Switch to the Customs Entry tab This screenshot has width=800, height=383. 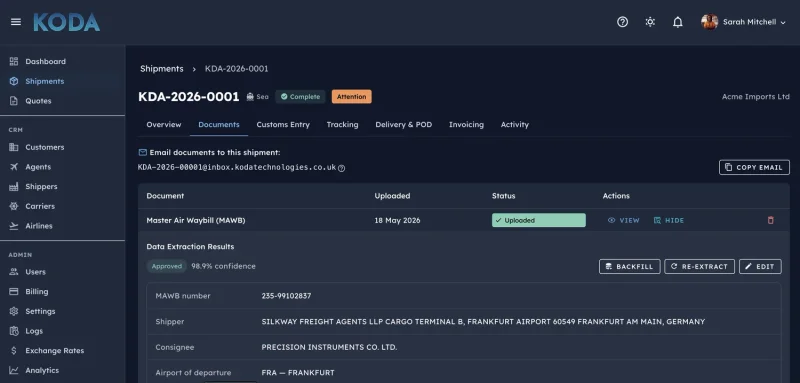283,124
